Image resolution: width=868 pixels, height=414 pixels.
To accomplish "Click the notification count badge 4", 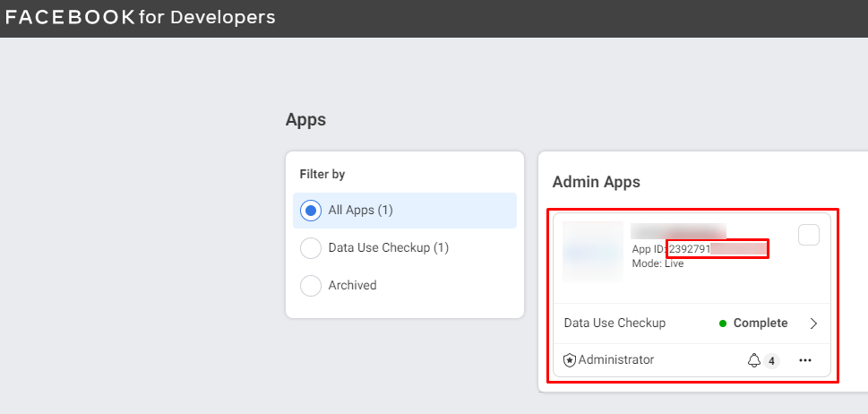I will click(771, 361).
